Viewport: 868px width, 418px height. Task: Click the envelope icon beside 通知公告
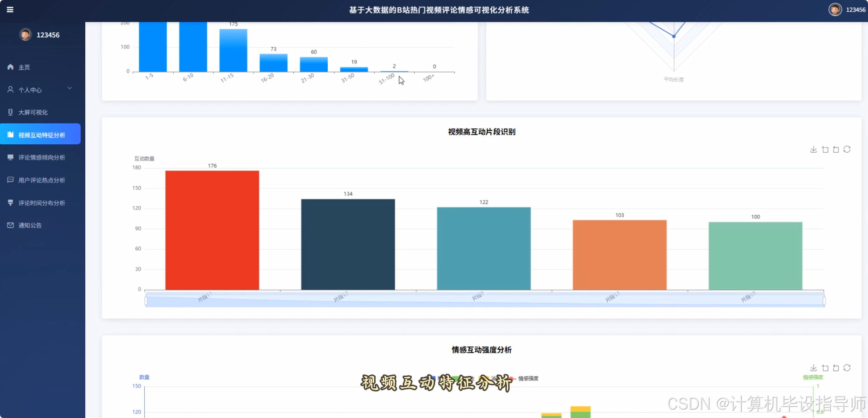coord(10,225)
